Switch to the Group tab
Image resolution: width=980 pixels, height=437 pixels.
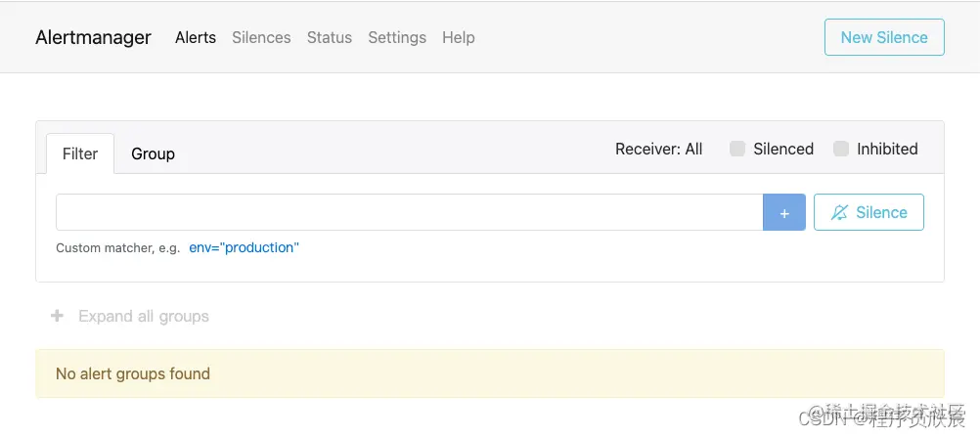pos(154,153)
